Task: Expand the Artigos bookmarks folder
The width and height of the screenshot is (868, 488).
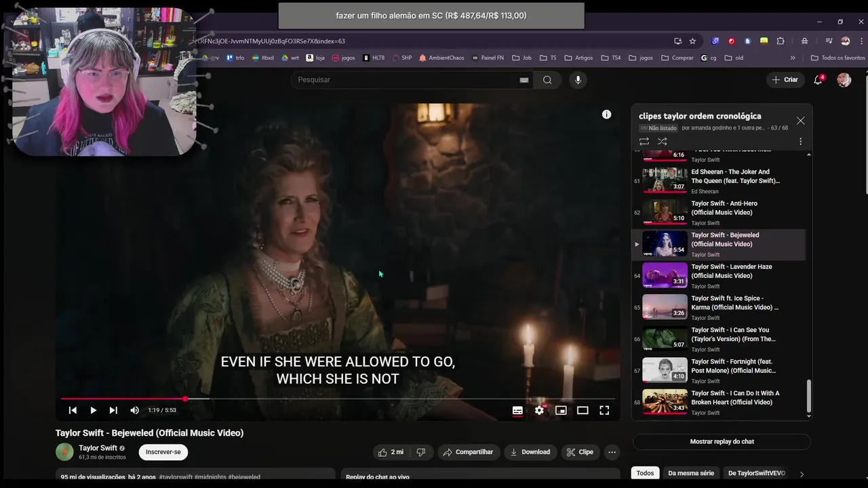Action: pos(578,58)
